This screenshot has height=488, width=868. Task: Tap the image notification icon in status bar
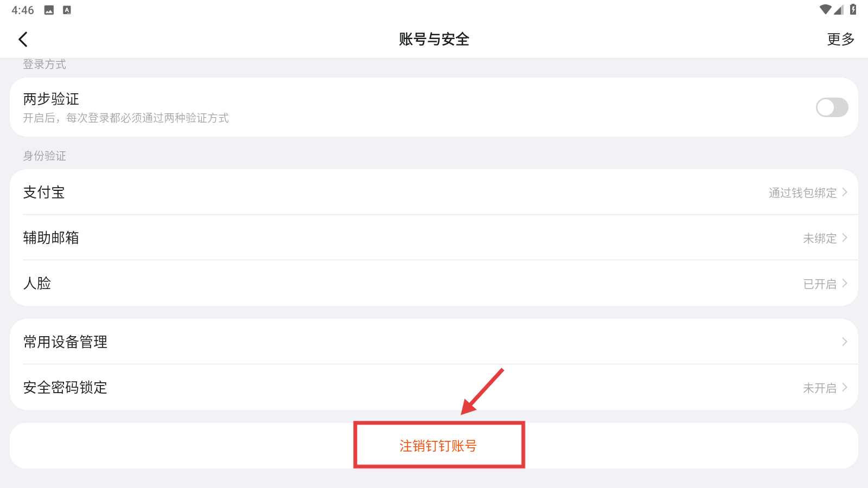point(49,10)
